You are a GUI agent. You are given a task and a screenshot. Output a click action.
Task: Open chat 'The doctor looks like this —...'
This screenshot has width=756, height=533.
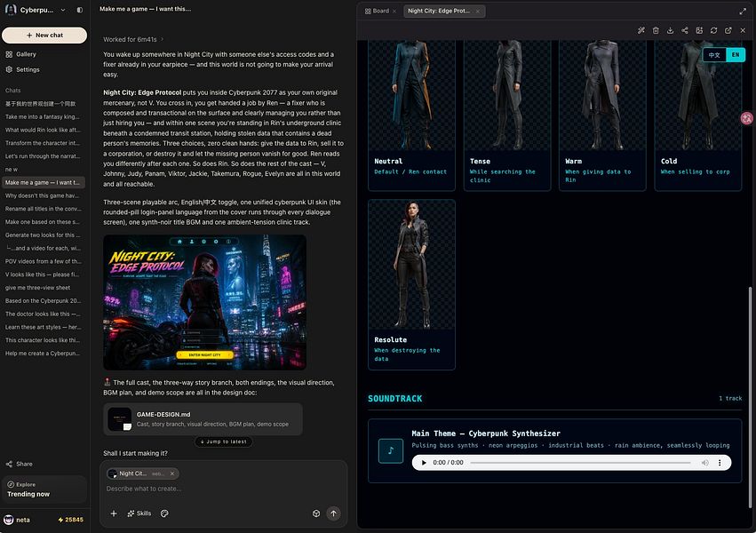click(44, 314)
